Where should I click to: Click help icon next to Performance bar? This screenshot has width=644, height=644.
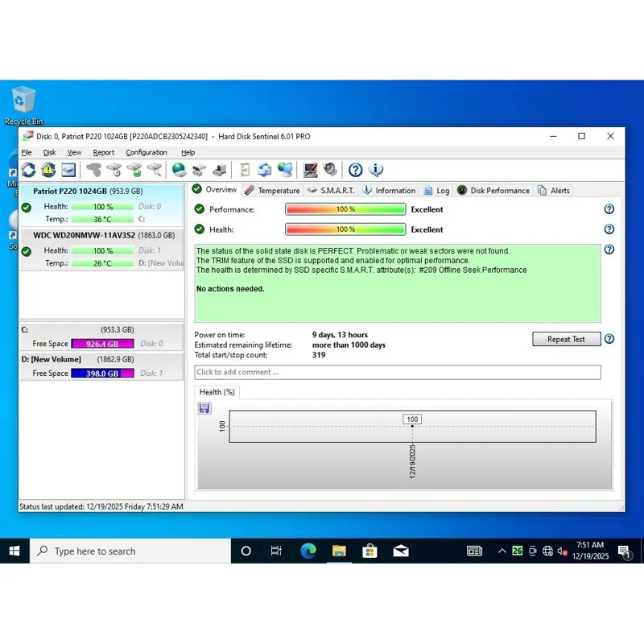click(x=609, y=209)
